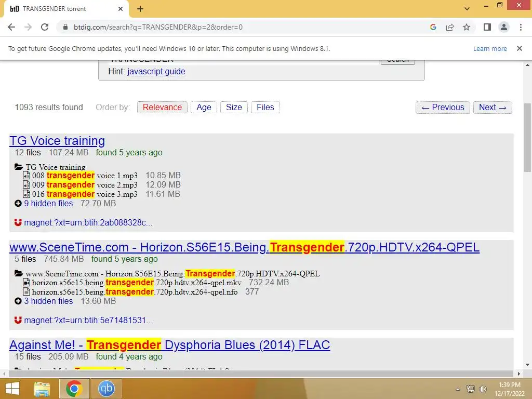Bookmark this page with star icon

[467, 27]
